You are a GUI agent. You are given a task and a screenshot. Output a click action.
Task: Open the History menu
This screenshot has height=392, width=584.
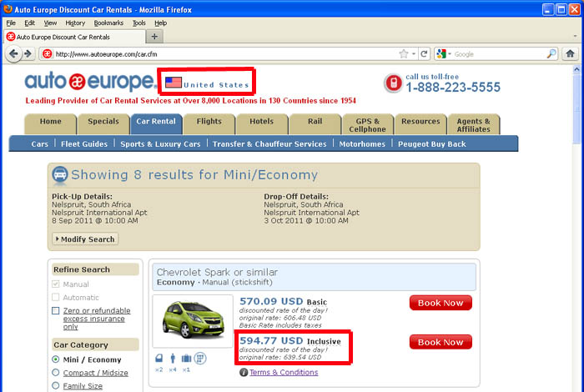point(75,23)
